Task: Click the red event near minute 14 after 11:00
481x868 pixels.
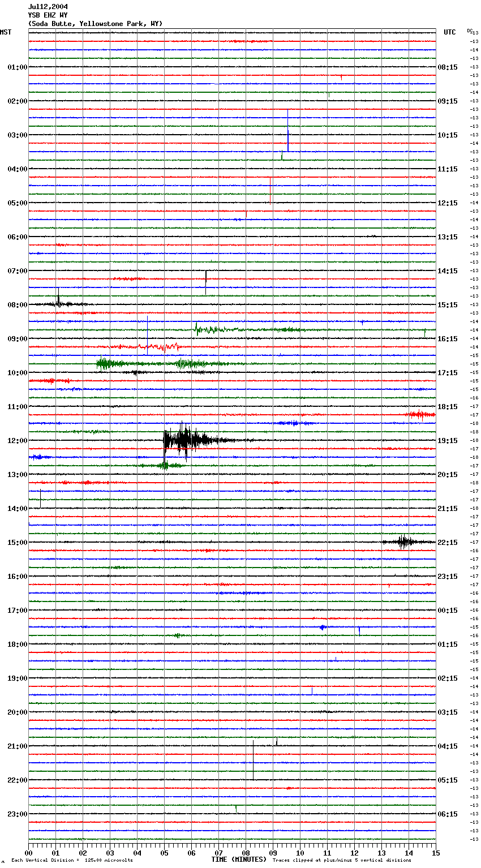Action: pyautogui.click(x=420, y=415)
